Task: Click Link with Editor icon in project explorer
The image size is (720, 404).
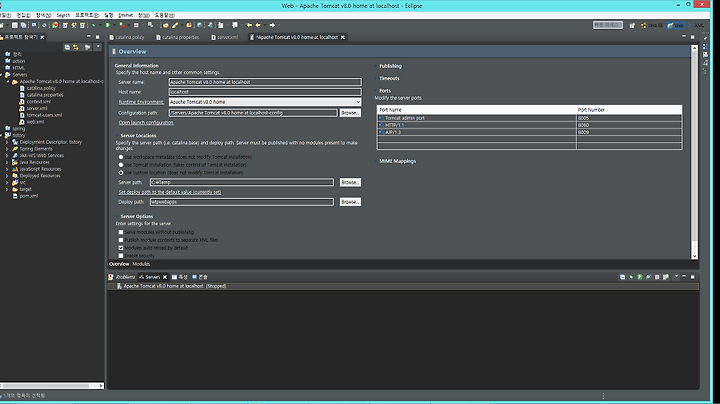Action: point(76,47)
